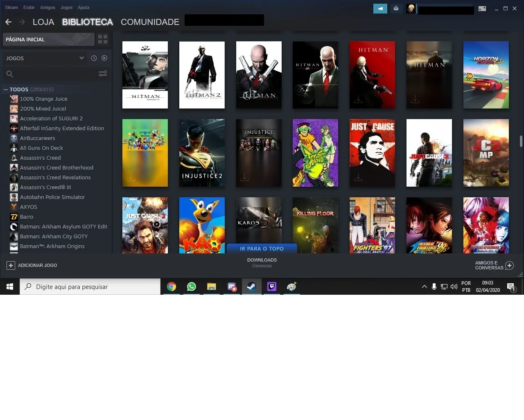Click the Windows taskbar search box
Image resolution: width=524 pixels, height=420 pixels.
click(x=90, y=287)
